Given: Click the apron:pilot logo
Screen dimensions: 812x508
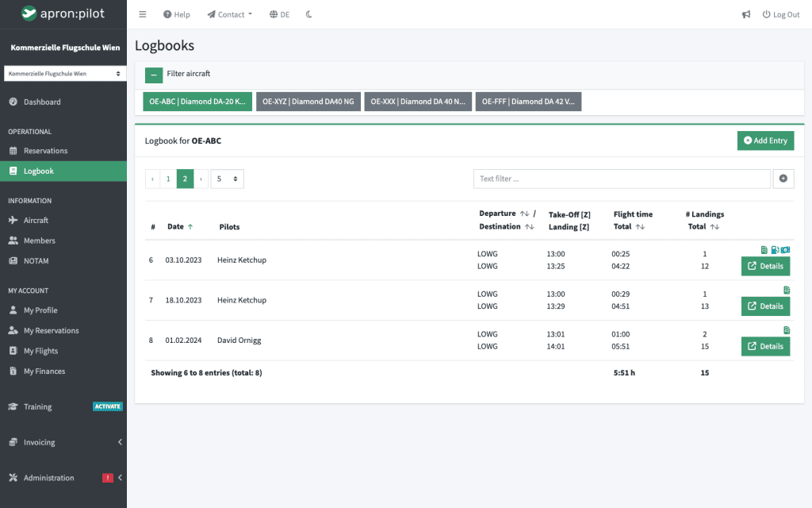Looking at the screenshot, I should pos(63,13).
